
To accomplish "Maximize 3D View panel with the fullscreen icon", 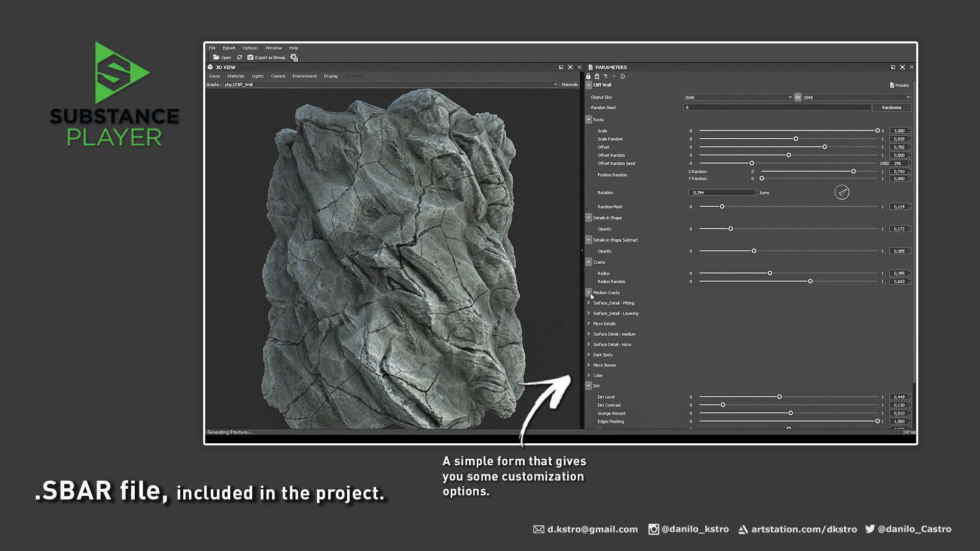I will (570, 67).
